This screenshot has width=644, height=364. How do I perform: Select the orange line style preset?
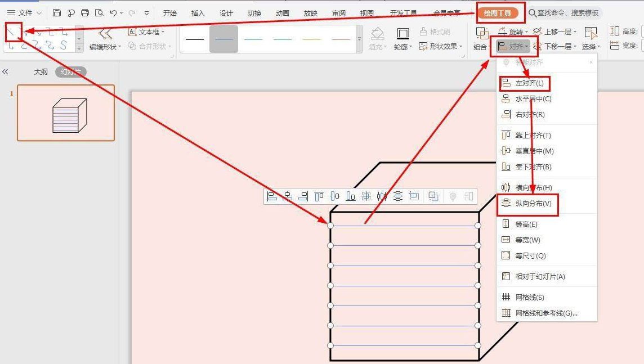[x=312, y=39]
